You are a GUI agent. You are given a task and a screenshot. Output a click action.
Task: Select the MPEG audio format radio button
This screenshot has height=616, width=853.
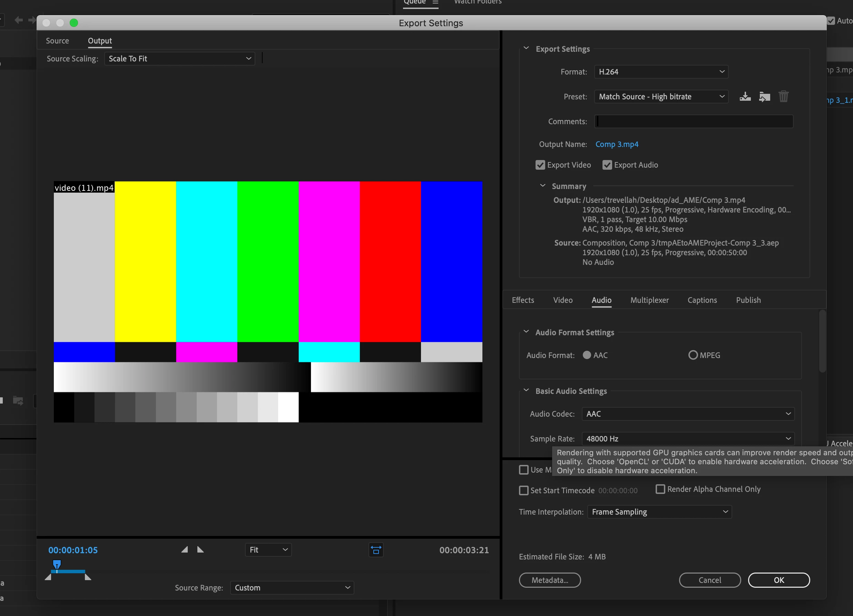click(x=693, y=355)
